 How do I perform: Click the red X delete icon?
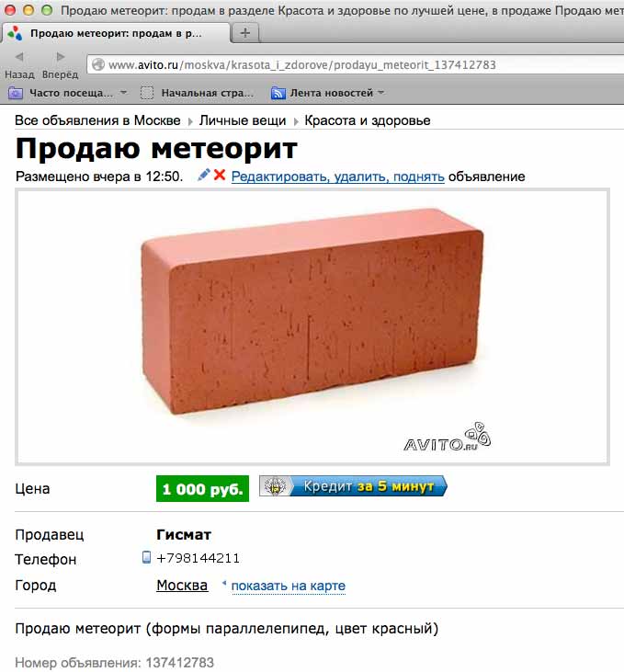coord(220,175)
